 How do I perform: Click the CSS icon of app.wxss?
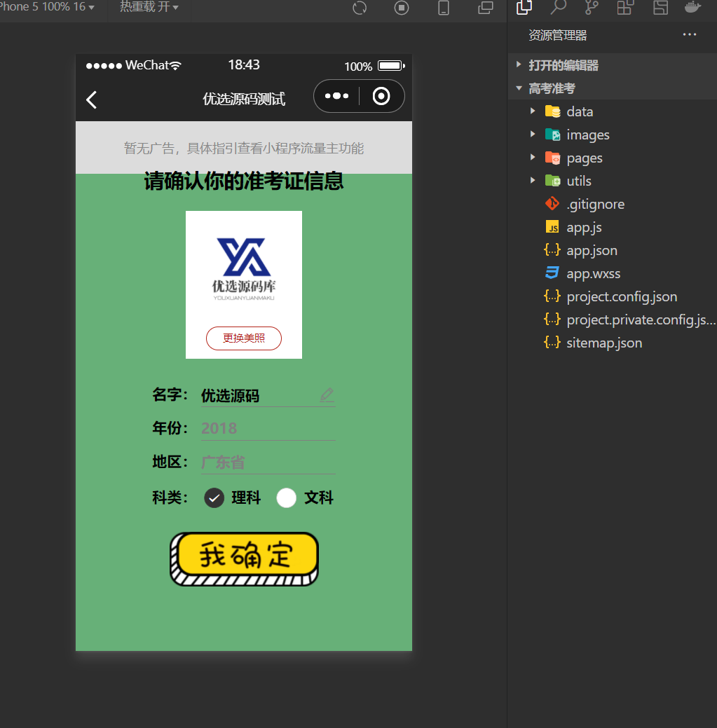[552, 273]
